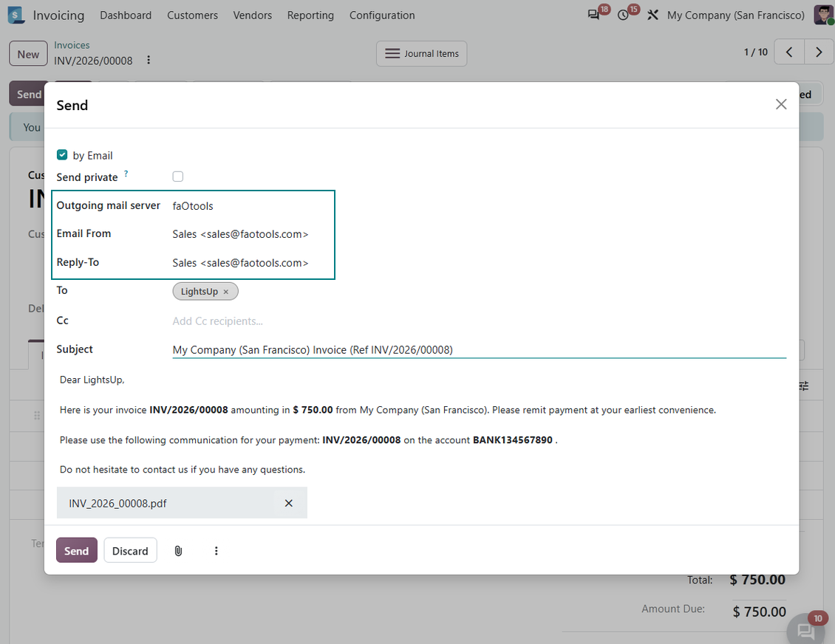Open the Invoicing app home icon

16,15
